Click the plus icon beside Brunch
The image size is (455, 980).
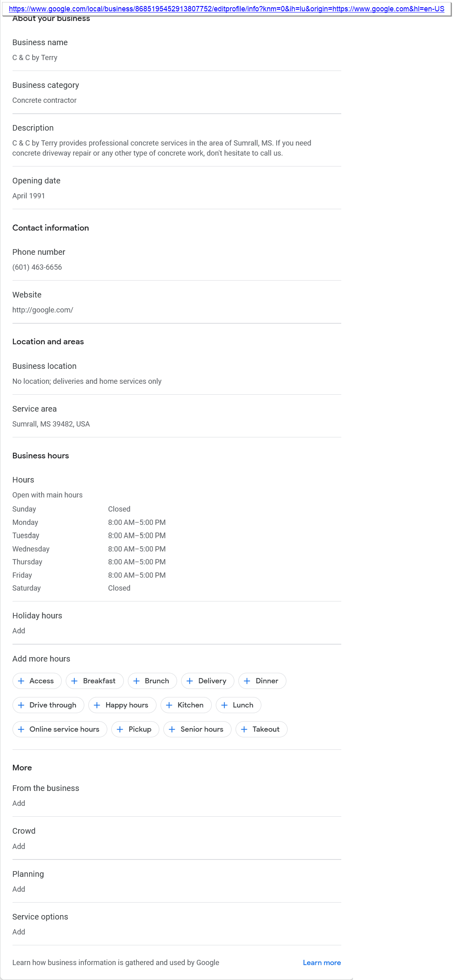137,681
